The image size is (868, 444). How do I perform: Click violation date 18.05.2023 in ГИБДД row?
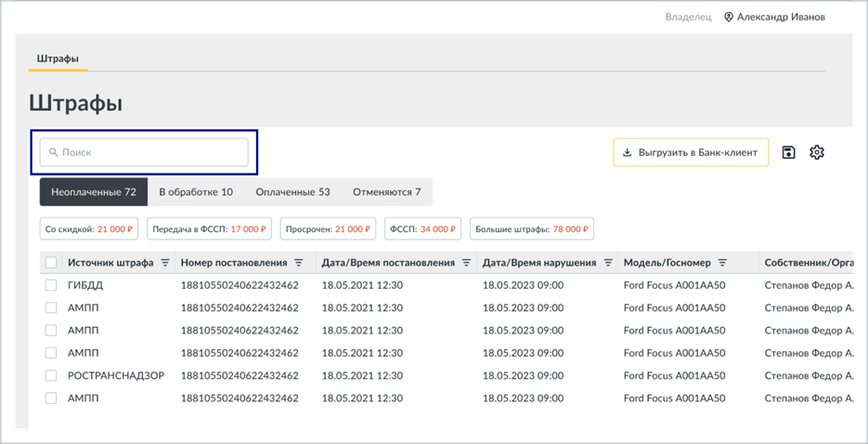pyautogui.click(x=524, y=286)
